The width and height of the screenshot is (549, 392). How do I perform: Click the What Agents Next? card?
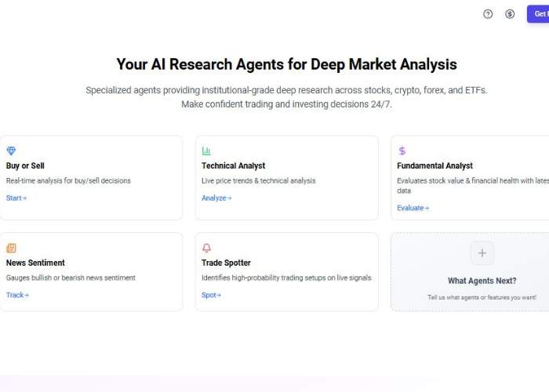[470, 272]
